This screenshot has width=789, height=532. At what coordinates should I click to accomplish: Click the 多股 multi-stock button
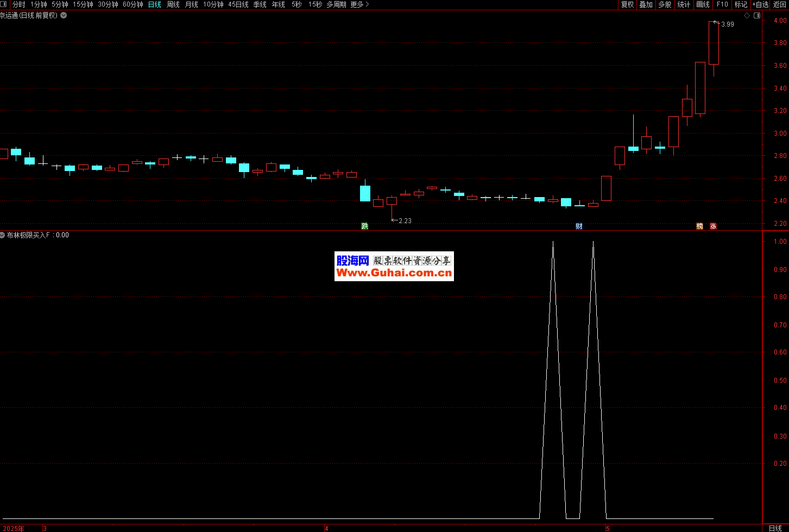click(665, 4)
